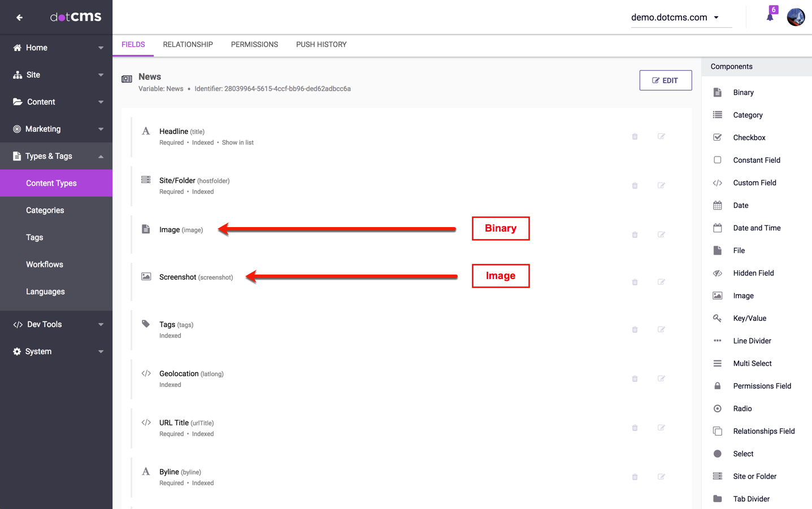Screen dimensions: 812x509
Task: Click the back arrow beside dotCMS logo
Action: coord(19,18)
